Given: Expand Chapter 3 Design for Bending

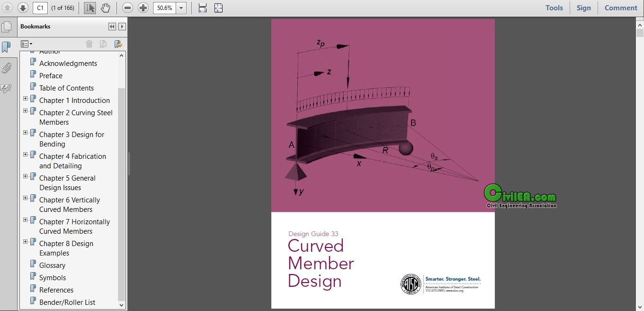Looking at the screenshot, I should (26, 133).
